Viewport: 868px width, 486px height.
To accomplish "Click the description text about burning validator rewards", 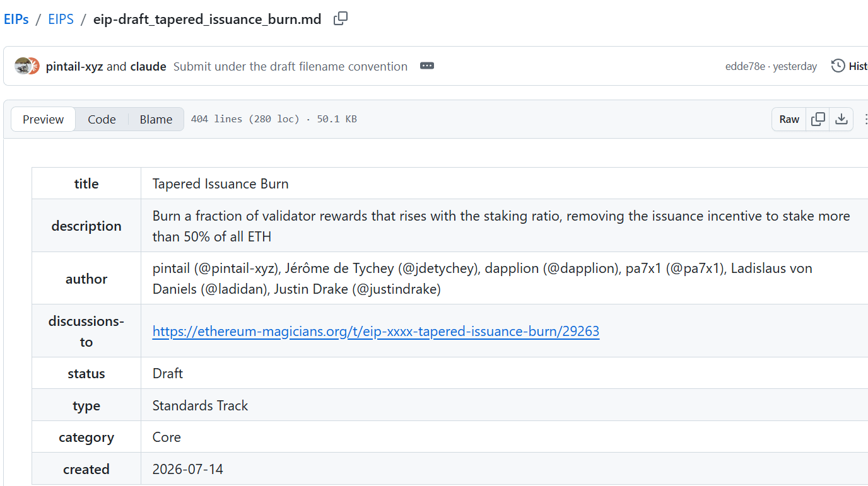I will point(501,226).
